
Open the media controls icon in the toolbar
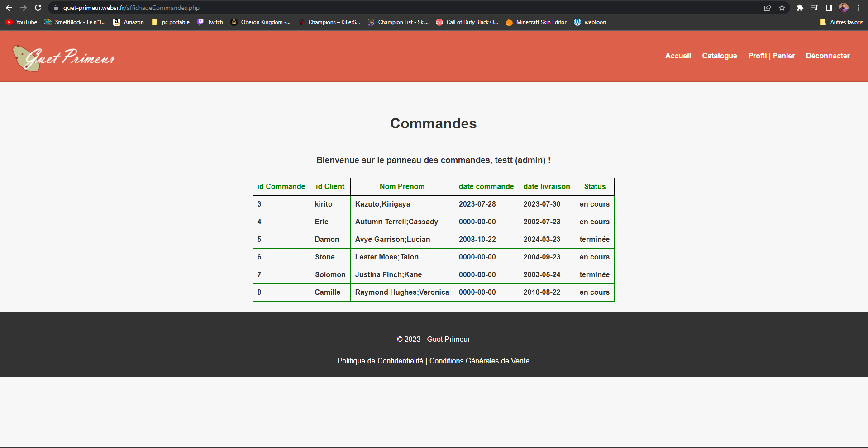click(x=815, y=8)
